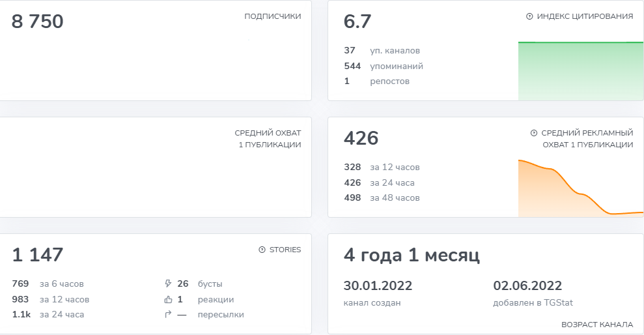The image size is (644, 335).
Task: Click the СРЕДНИЙ ОХВАТ 1 ПУБЛИКАЦИИ label
Action: click(268, 139)
